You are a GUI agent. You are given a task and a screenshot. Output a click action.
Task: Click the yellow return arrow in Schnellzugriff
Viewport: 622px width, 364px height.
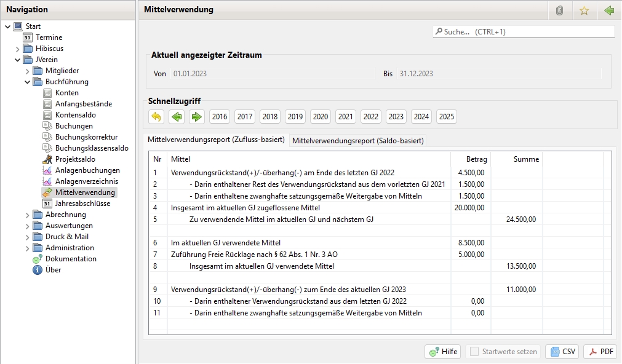tap(156, 117)
